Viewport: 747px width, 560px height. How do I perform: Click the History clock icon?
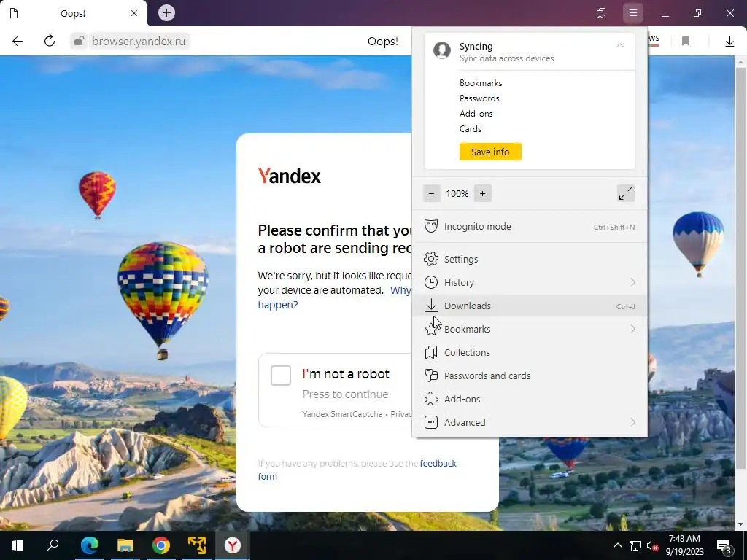pyautogui.click(x=430, y=282)
